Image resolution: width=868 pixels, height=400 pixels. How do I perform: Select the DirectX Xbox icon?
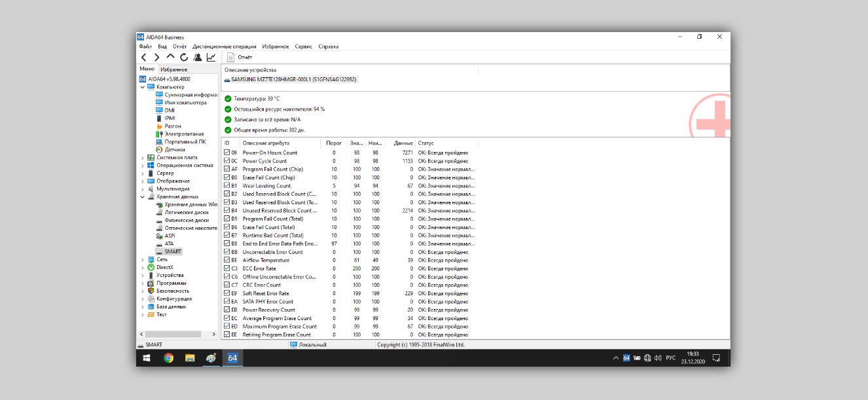point(151,267)
